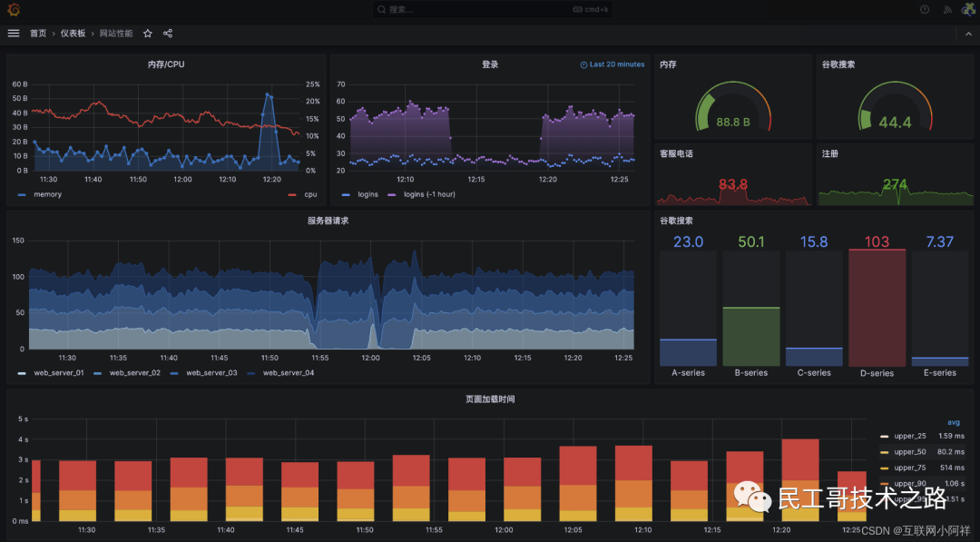Image resolution: width=980 pixels, height=542 pixels.
Task: Open the news feed icon
Action: pos(947,9)
